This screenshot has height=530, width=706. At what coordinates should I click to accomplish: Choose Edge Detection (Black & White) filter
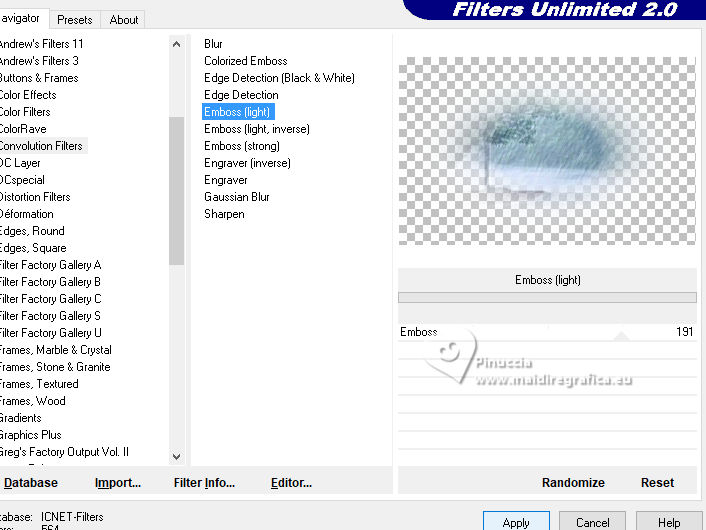279,78
